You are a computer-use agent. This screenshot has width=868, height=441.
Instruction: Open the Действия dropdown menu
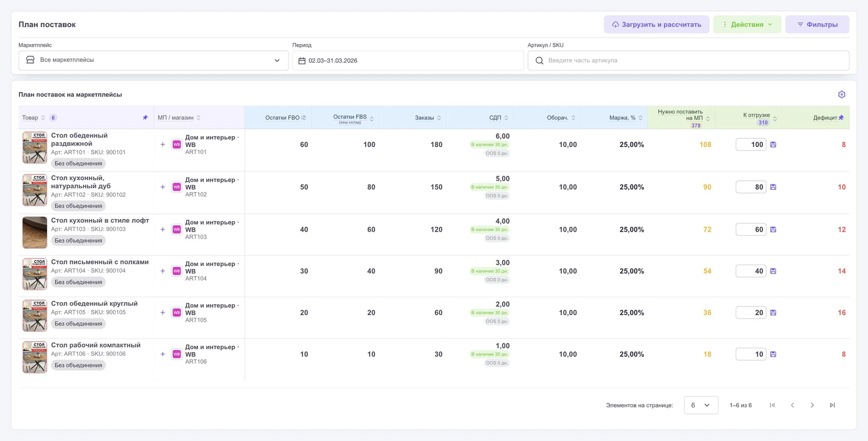[x=748, y=24]
